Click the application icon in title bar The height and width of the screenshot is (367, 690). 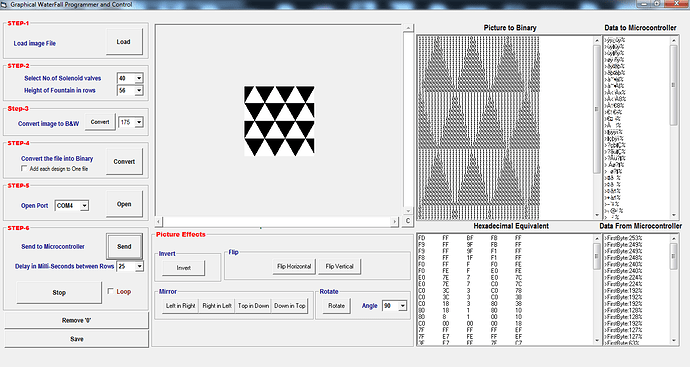tap(4, 4)
